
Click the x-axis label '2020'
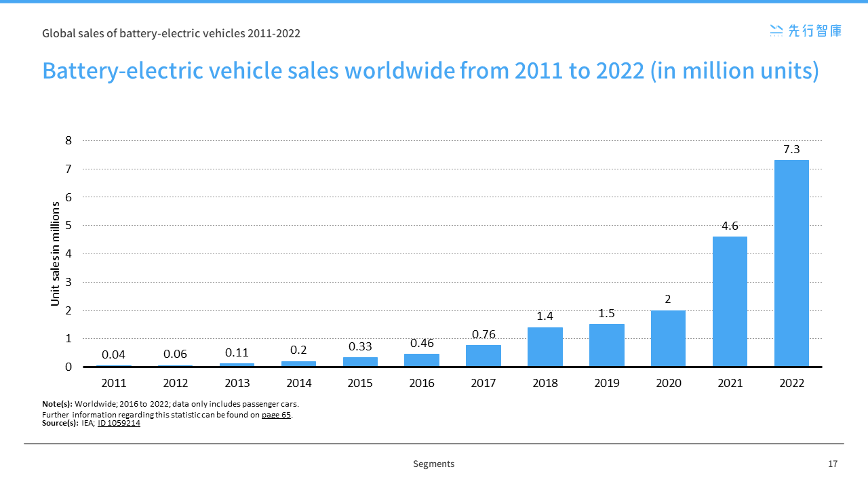coord(668,384)
